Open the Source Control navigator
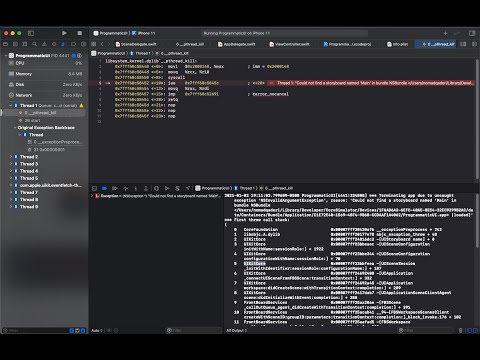The image size is (480, 360). point(15,44)
